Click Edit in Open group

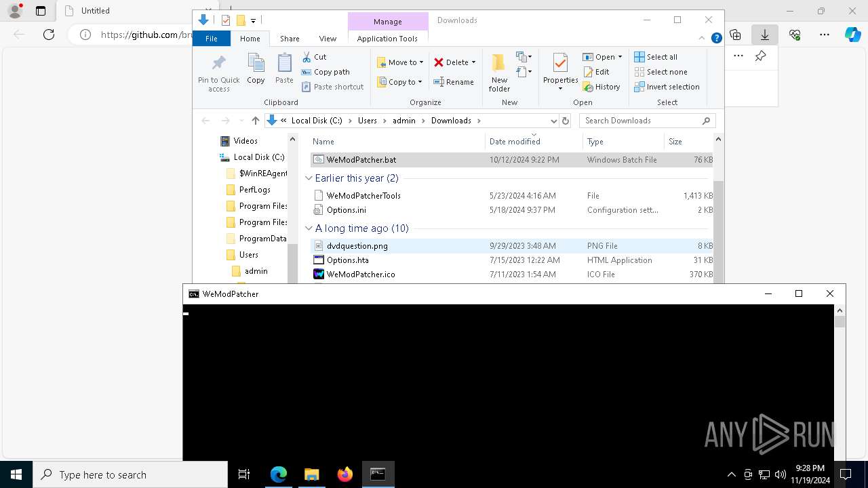tap(596, 72)
